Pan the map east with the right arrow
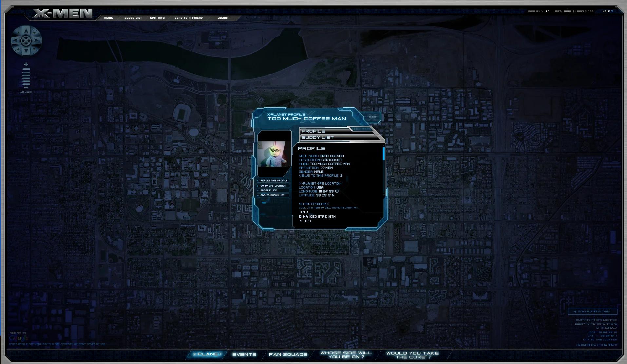Viewport: 627px width, 364px height. pyautogui.click(x=36, y=41)
